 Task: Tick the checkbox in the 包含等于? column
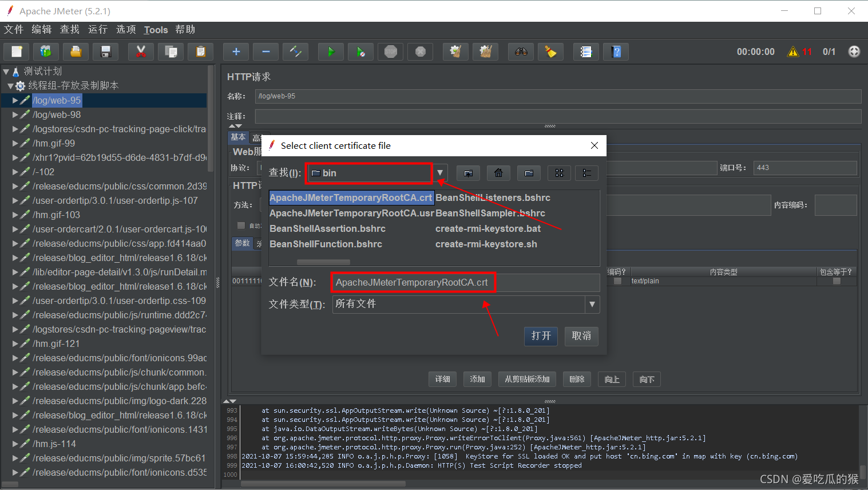point(837,281)
